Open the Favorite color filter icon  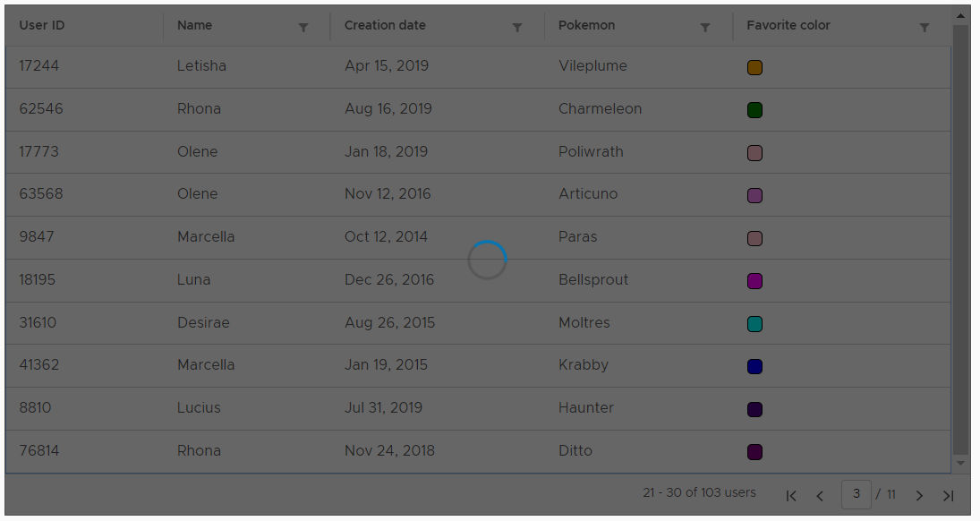coord(925,28)
